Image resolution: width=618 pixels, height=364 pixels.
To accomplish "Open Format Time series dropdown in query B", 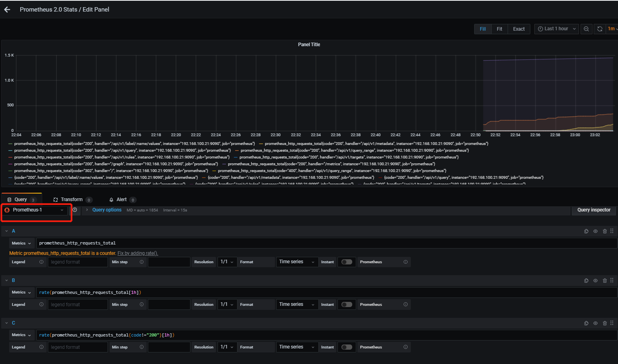I will (x=297, y=305).
